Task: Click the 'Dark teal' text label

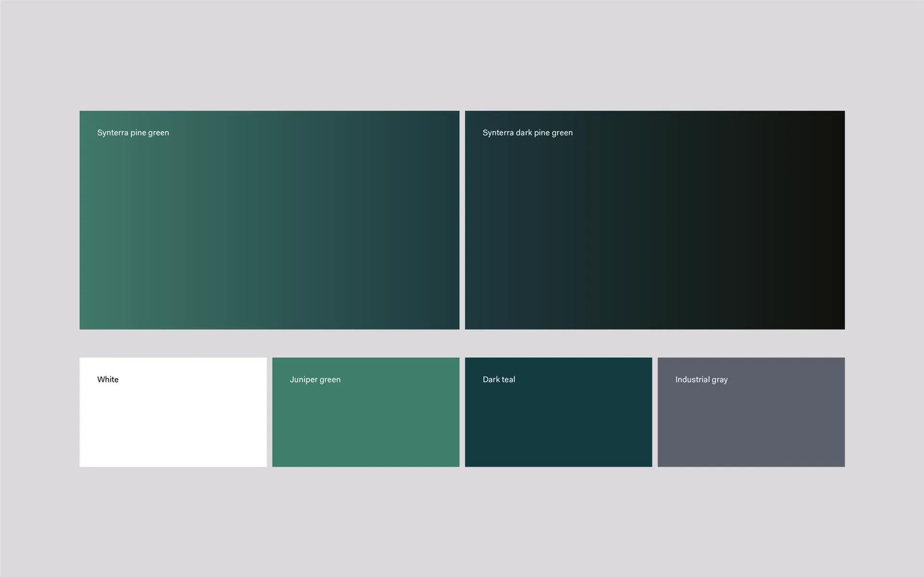Action: pyautogui.click(x=499, y=380)
